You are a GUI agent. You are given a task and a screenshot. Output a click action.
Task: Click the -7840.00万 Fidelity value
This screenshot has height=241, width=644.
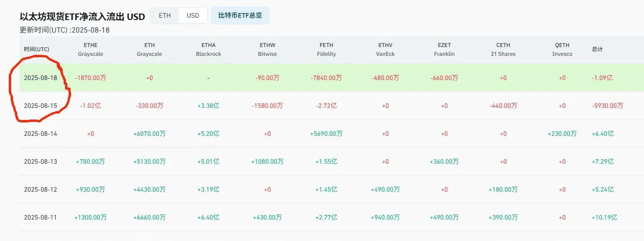point(326,78)
